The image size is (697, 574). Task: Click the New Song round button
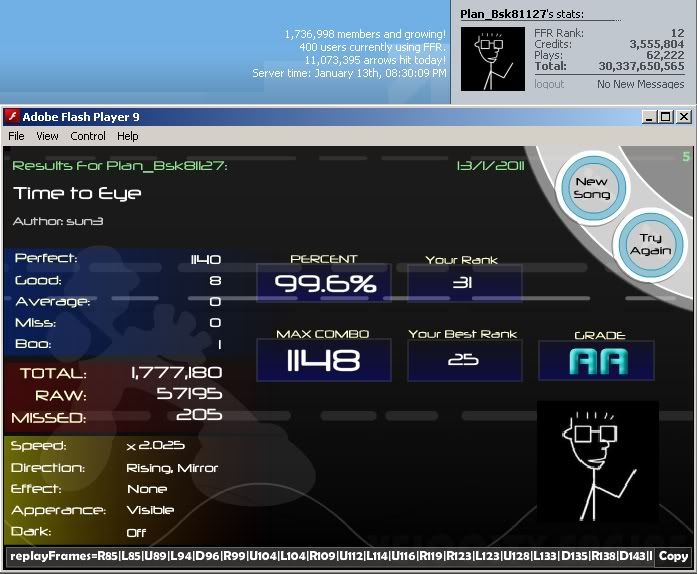[x=591, y=188]
